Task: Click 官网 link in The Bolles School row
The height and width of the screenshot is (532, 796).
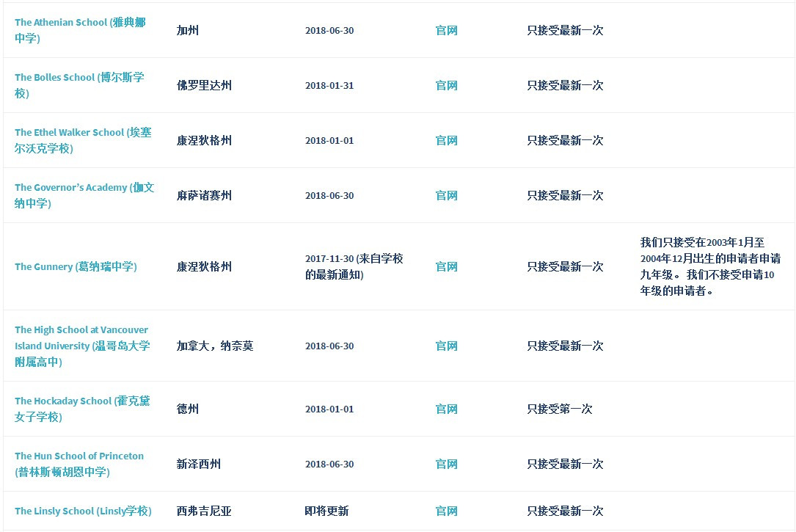Action: pyautogui.click(x=446, y=85)
